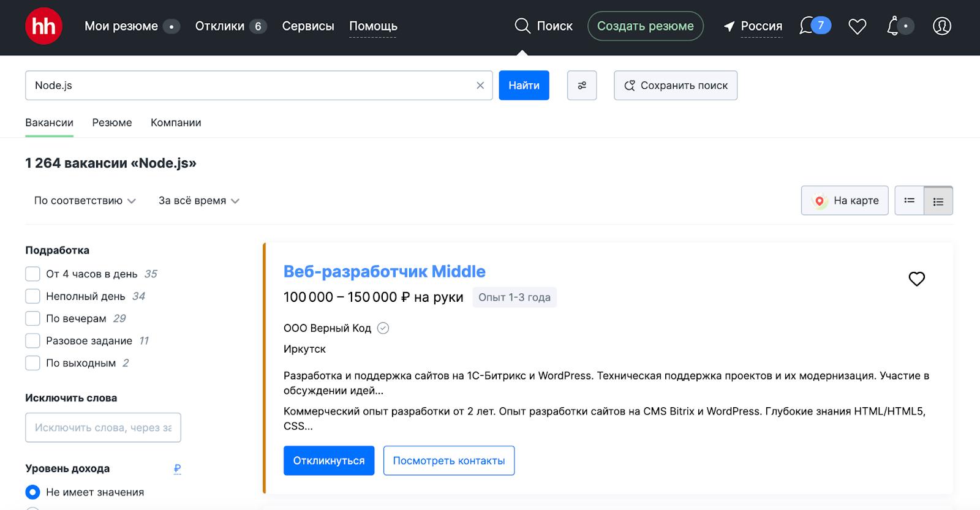Open notifications bell icon

(894, 26)
